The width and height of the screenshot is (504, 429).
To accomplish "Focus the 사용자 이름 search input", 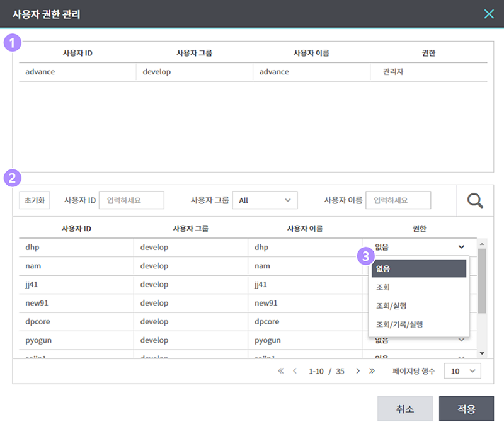I will [x=398, y=200].
